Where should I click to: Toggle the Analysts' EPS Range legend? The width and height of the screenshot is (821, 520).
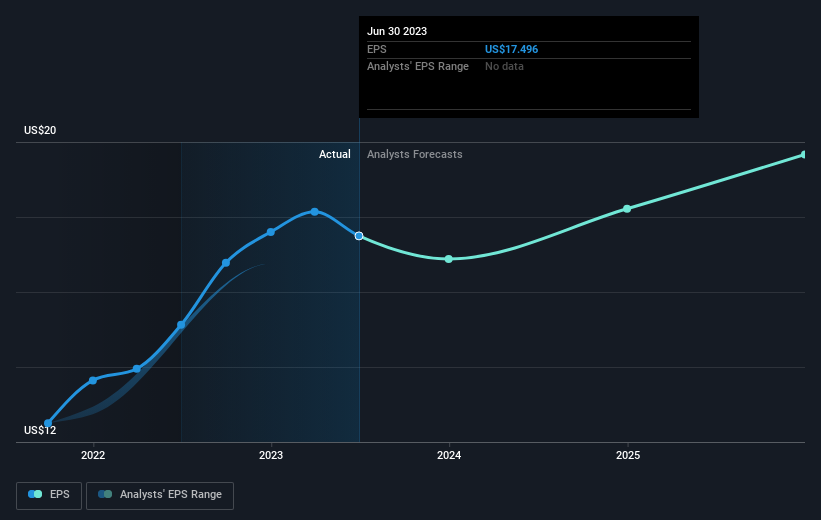(160, 495)
